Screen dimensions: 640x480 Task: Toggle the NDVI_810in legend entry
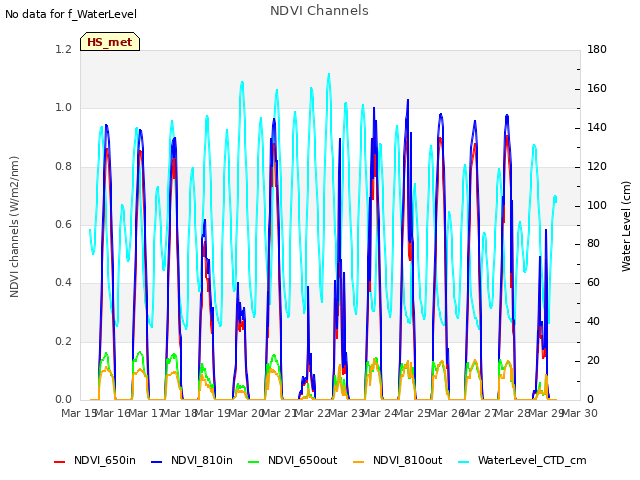click(x=192, y=460)
